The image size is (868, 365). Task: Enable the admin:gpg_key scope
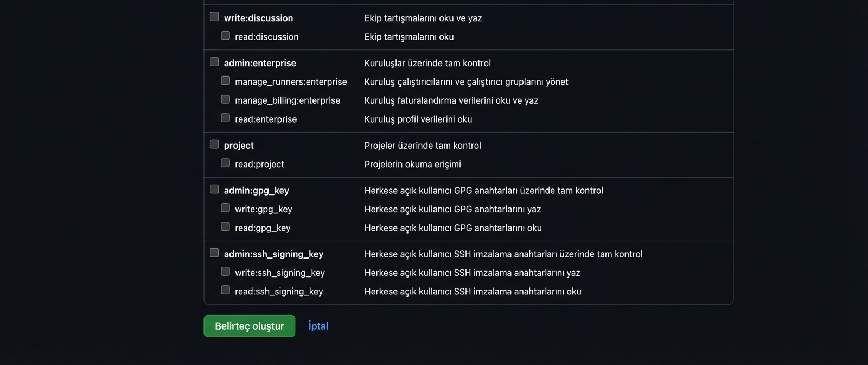coord(214,188)
